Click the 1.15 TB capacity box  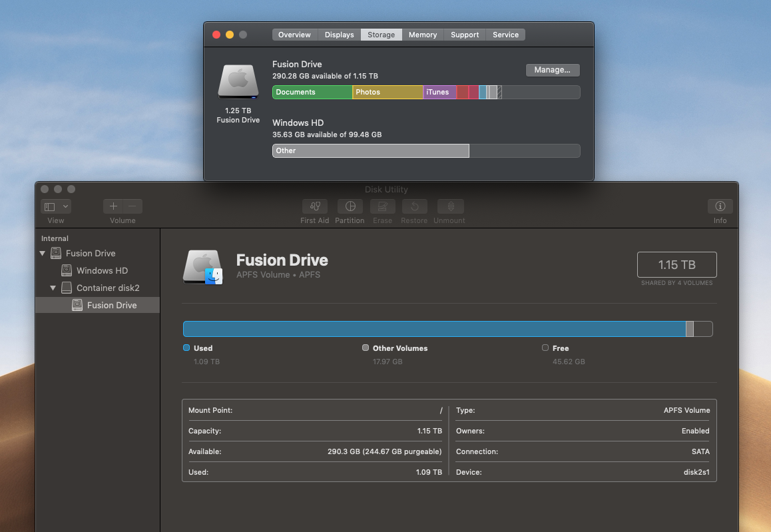676,265
